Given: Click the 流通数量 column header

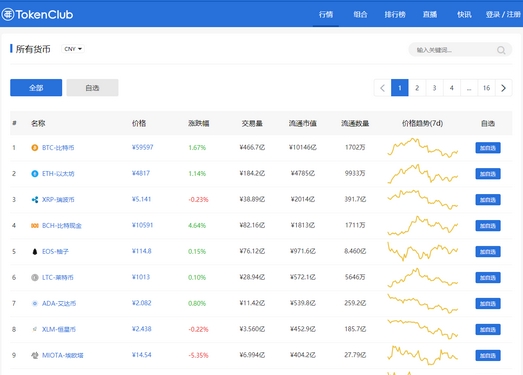Looking at the screenshot, I should (355, 123).
